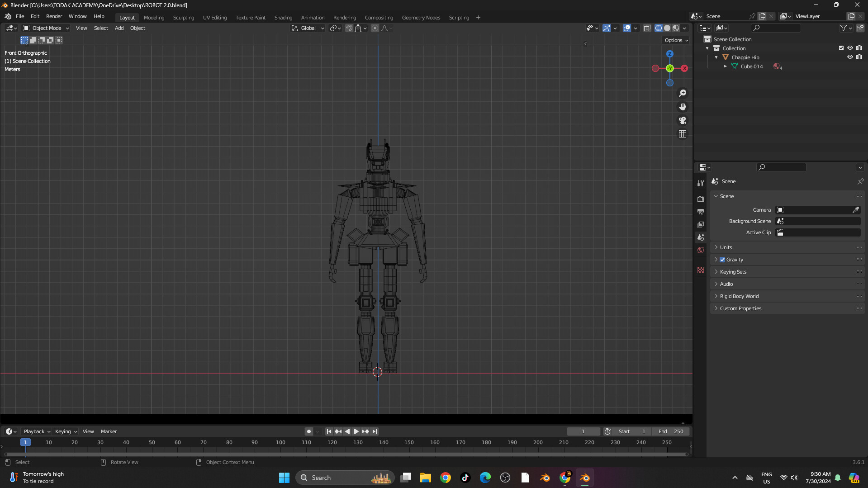This screenshot has height=488, width=868.
Task: Open the Marker menu in timeline
Action: pos(109,431)
